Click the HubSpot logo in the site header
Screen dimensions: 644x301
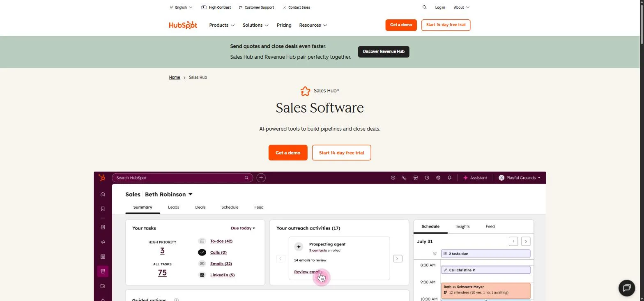pyautogui.click(x=183, y=25)
